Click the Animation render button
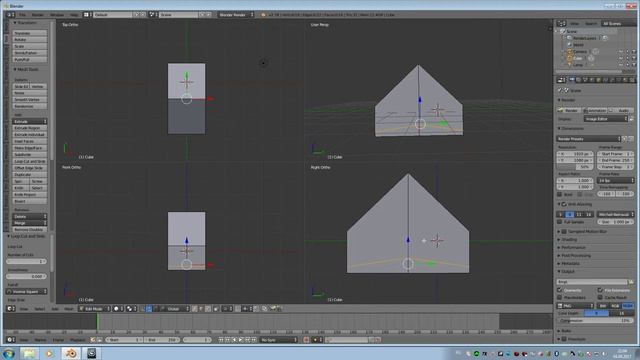 pos(594,110)
